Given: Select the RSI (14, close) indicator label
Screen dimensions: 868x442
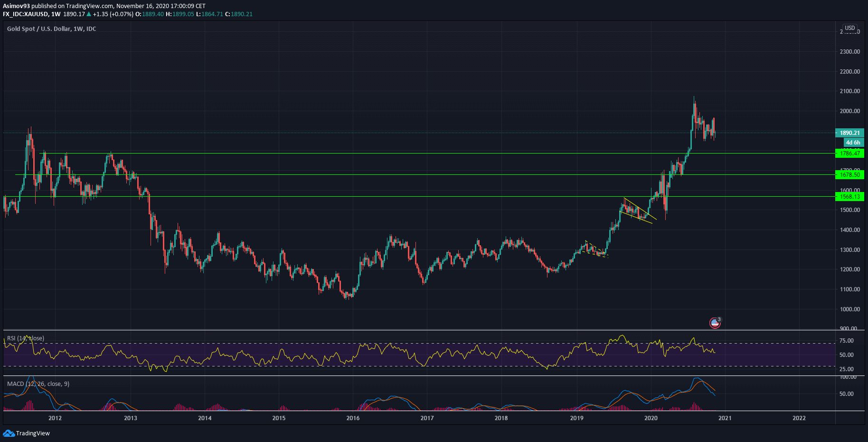Looking at the screenshot, I should coord(26,338).
